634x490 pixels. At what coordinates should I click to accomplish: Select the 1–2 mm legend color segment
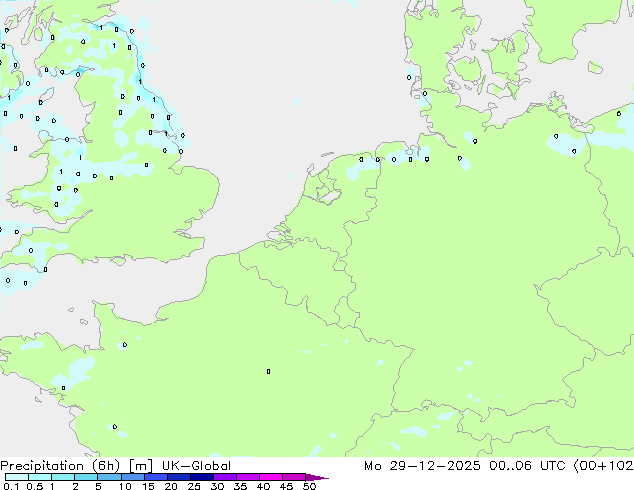64,477
